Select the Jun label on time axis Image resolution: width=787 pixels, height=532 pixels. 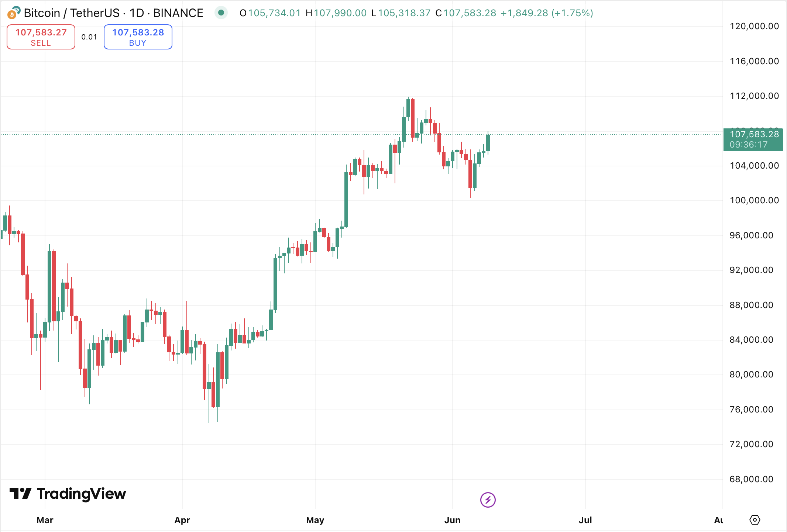click(x=453, y=520)
